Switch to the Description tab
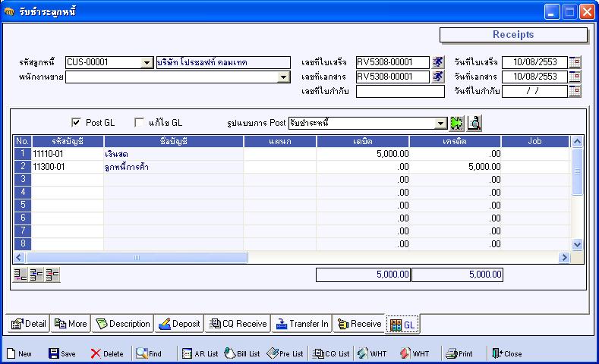The height and width of the screenshot is (364, 599). (x=123, y=324)
